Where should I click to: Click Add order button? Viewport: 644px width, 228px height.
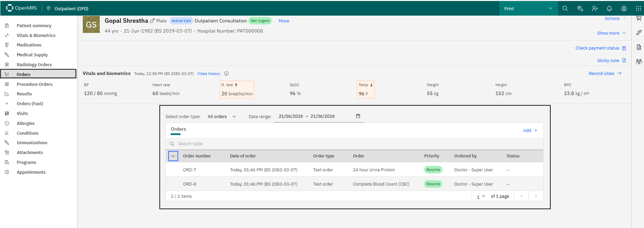pos(530,131)
